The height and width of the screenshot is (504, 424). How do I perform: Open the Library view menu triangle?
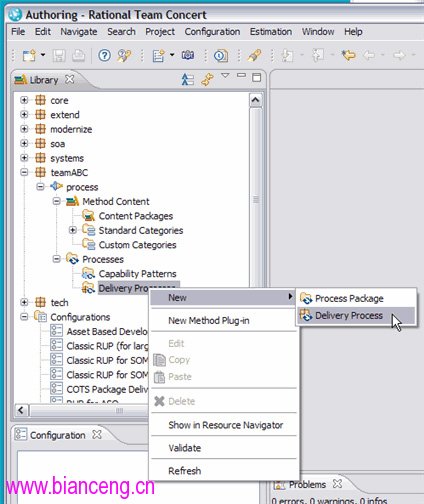coord(225,76)
